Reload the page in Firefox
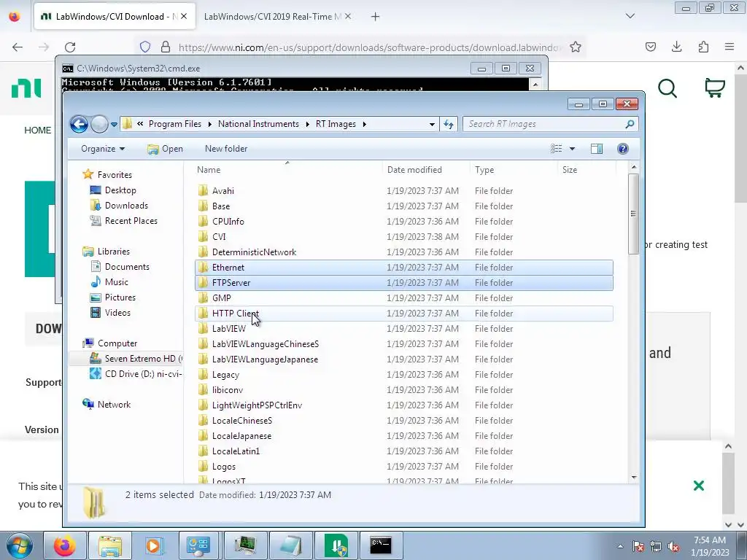Viewport: 747px width, 560px height. [70, 47]
